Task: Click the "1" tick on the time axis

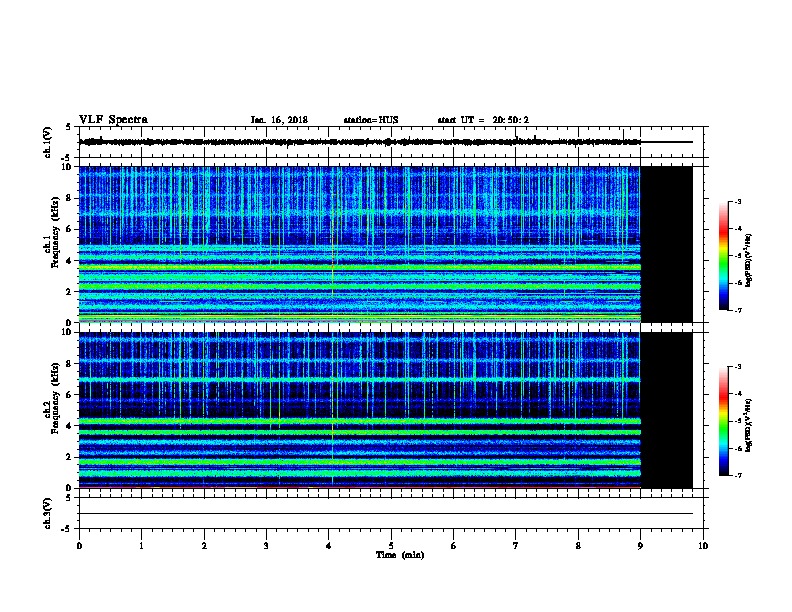Action: point(141,546)
